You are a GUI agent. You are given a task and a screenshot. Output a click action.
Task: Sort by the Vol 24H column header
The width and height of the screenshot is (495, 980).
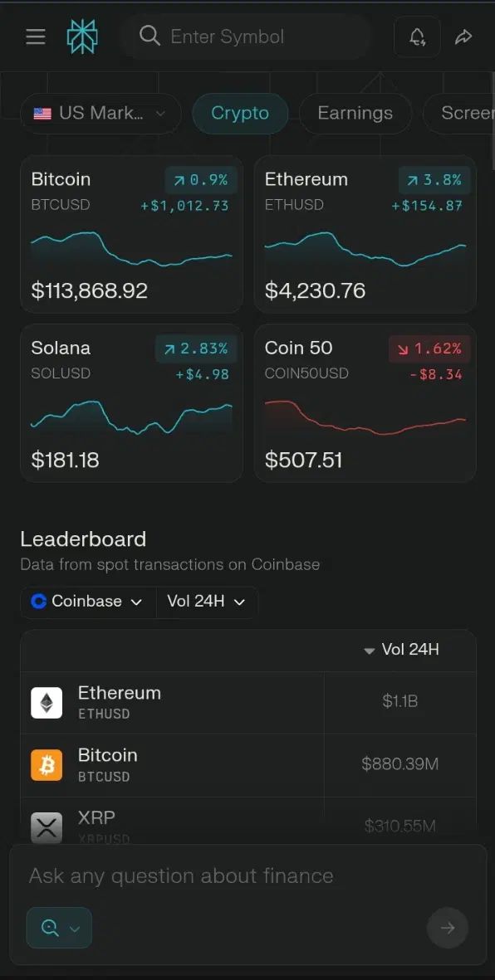402,650
